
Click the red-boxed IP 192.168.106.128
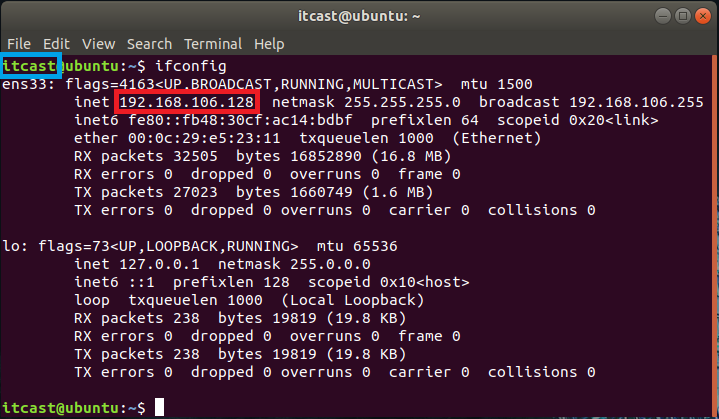[188, 102]
